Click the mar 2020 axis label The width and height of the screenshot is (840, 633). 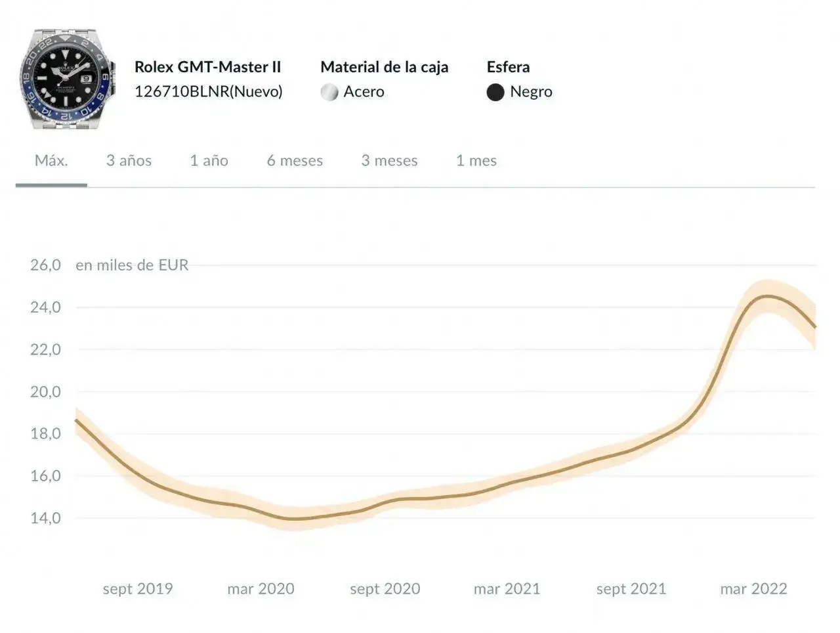click(261, 589)
